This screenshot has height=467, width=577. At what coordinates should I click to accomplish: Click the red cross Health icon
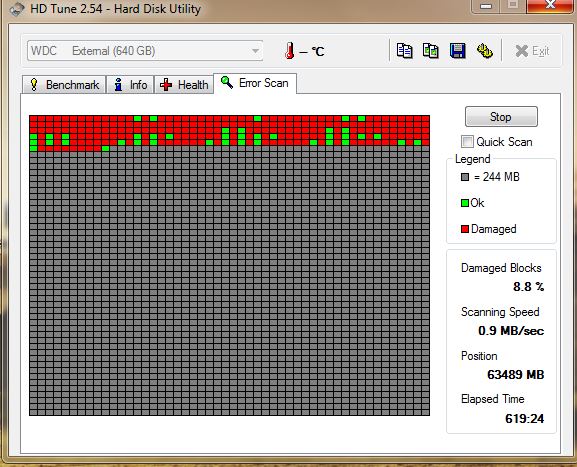(x=166, y=85)
